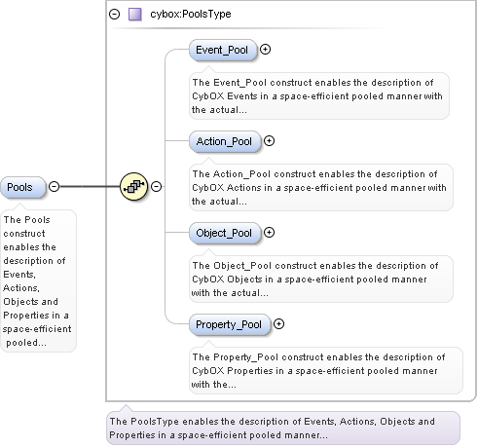This screenshot has width=478, height=448.
Task: Click the Property_Pool description annotation
Action: point(326,371)
